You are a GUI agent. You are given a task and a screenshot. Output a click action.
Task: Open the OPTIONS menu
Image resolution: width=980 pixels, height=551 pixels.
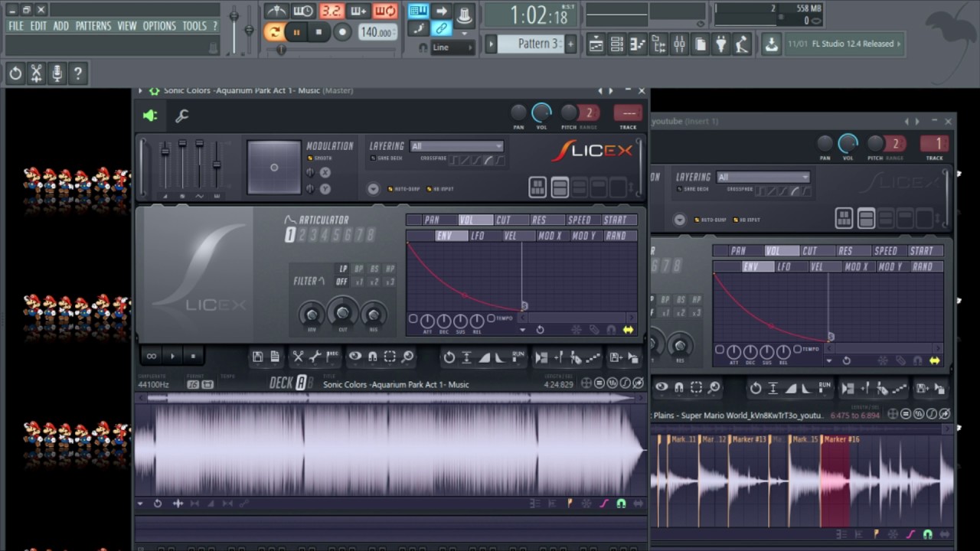pos(159,26)
